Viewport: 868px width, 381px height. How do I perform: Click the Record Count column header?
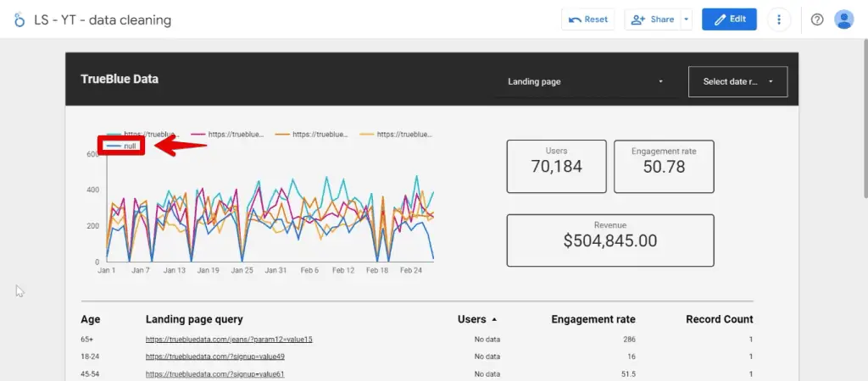click(x=719, y=319)
